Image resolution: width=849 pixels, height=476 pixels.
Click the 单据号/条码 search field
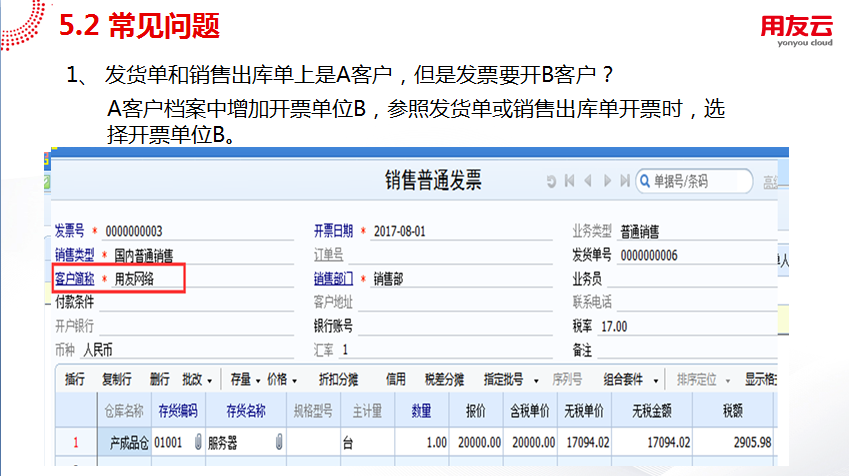(x=700, y=181)
